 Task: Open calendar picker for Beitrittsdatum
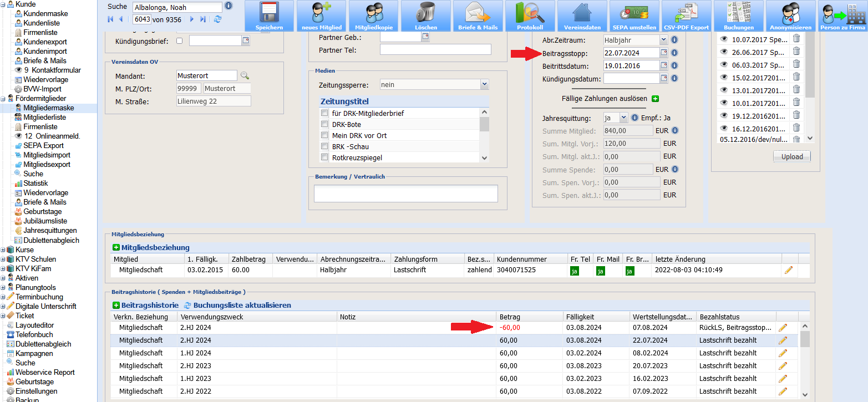point(664,65)
